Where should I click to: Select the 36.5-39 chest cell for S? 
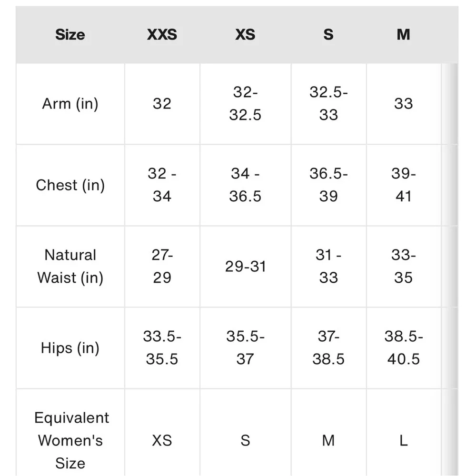pyautogui.click(x=328, y=185)
